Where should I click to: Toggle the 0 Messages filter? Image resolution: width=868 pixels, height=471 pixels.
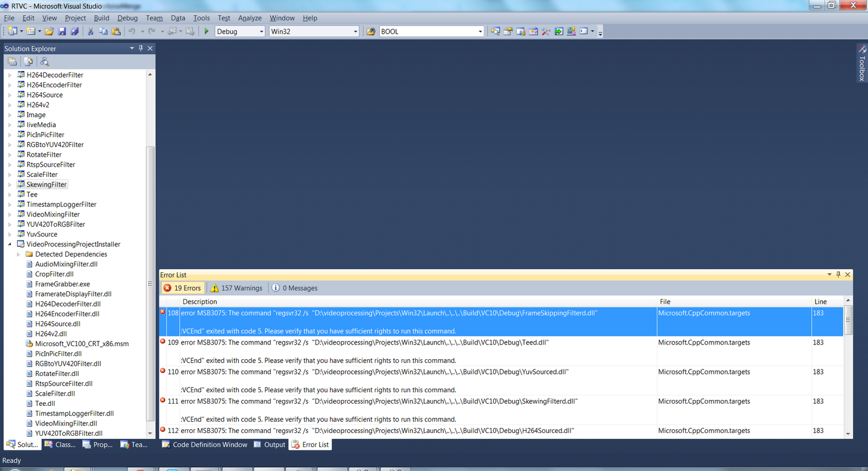295,288
